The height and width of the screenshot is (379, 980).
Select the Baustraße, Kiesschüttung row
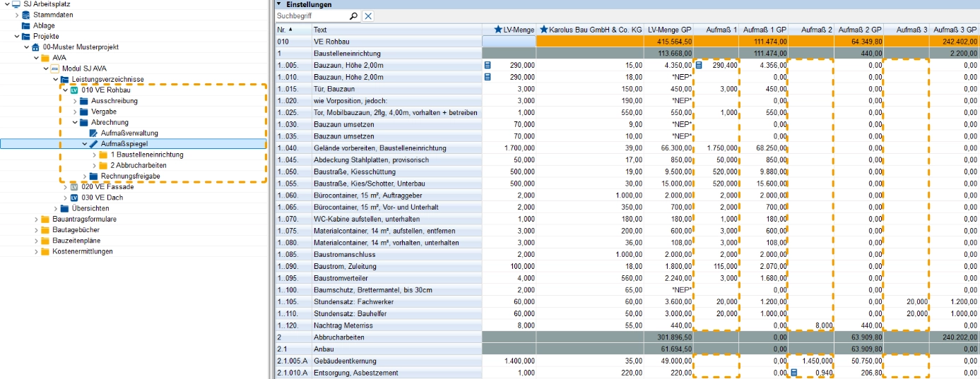click(627, 172)
